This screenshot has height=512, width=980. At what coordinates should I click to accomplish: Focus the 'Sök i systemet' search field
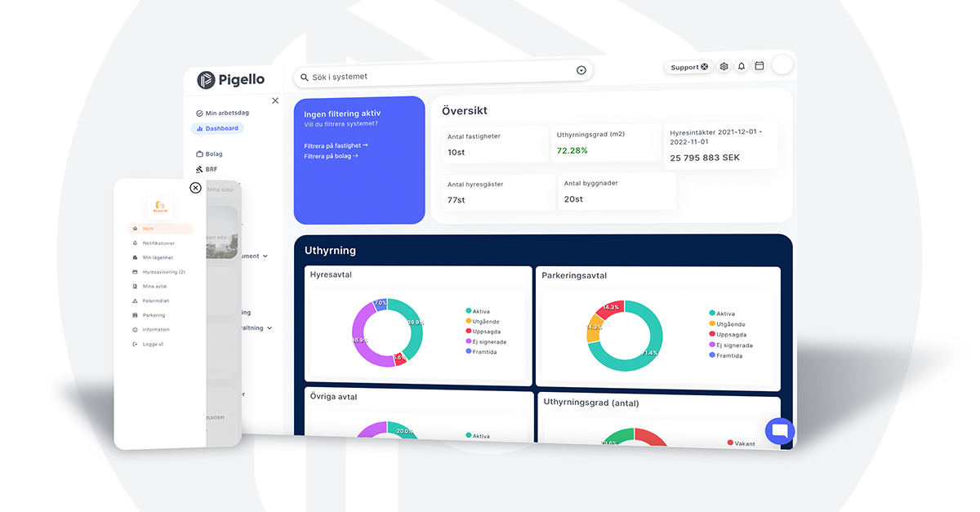443,73
